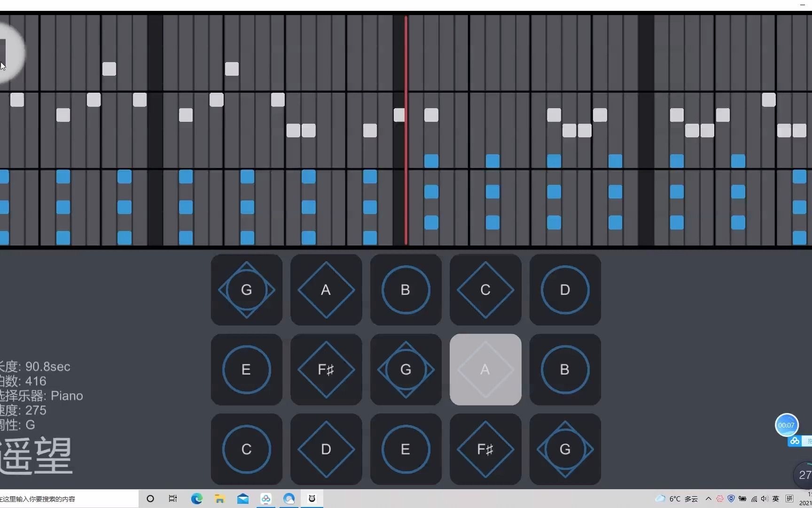Click the 速度: 275 tempo text
This screenshot has height=508, width=812.
click(23, 410)
